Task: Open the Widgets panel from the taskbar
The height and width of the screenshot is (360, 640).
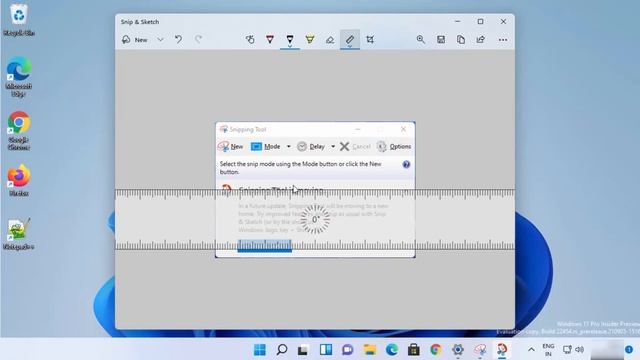Action: pos(326,349)
